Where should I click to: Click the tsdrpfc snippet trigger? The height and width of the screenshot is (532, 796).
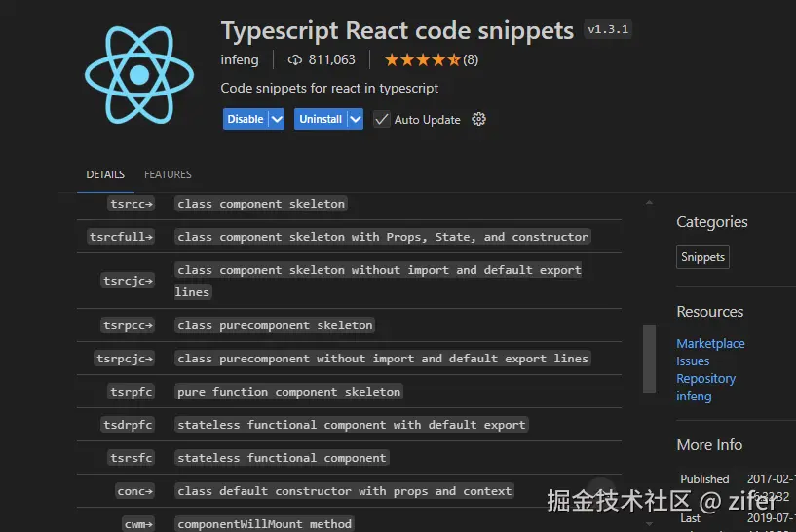tap(128, 425)
